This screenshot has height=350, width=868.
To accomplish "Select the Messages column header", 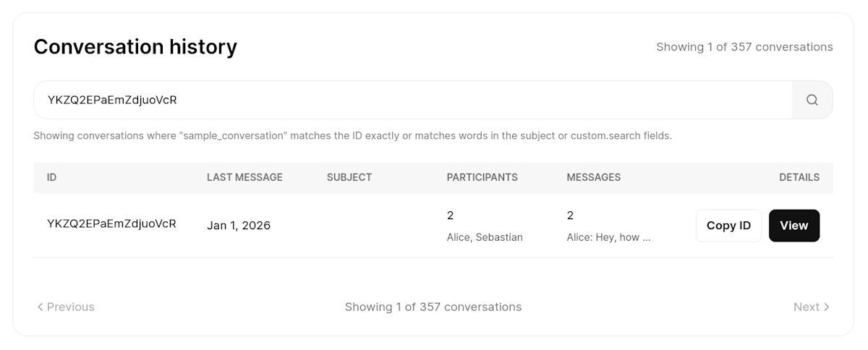I will click(x=594, y=177).
